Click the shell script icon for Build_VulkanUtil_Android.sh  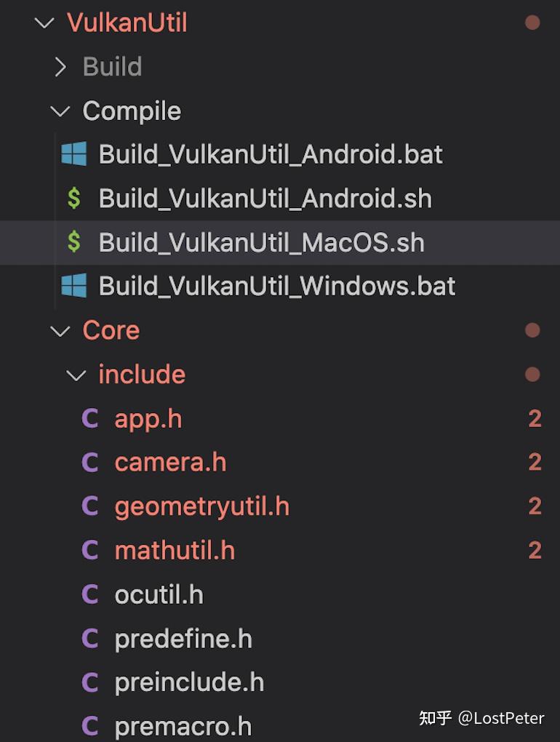(73, 198)
